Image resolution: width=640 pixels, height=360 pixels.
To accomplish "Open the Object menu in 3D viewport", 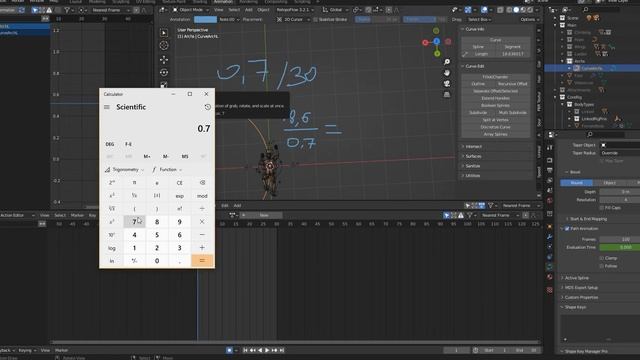I will (x=263, y=10).
